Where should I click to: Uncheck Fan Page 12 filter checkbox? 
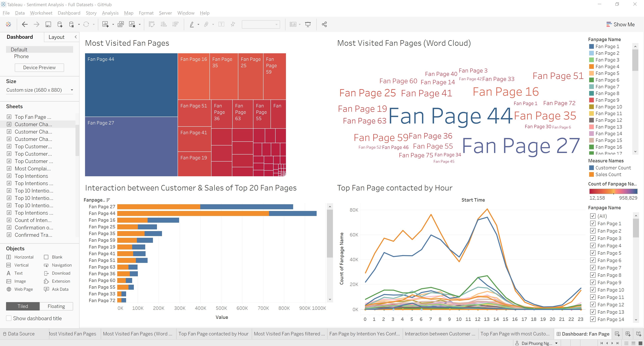point(593,304)
